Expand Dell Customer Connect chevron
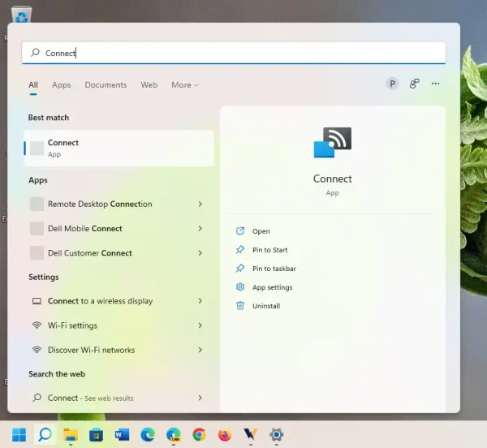Image resolution: width=487 pixels, height=448 pixels. tap(200, 252)
